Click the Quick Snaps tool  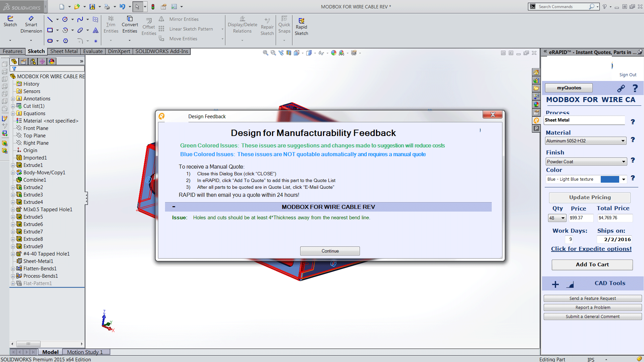pos(284,25)
